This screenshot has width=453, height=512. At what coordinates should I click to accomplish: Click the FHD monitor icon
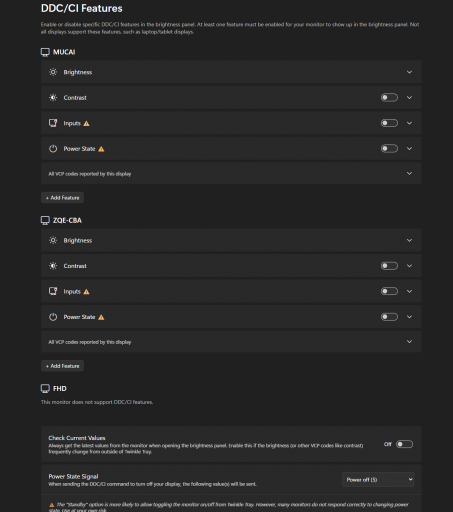point(45,389)
